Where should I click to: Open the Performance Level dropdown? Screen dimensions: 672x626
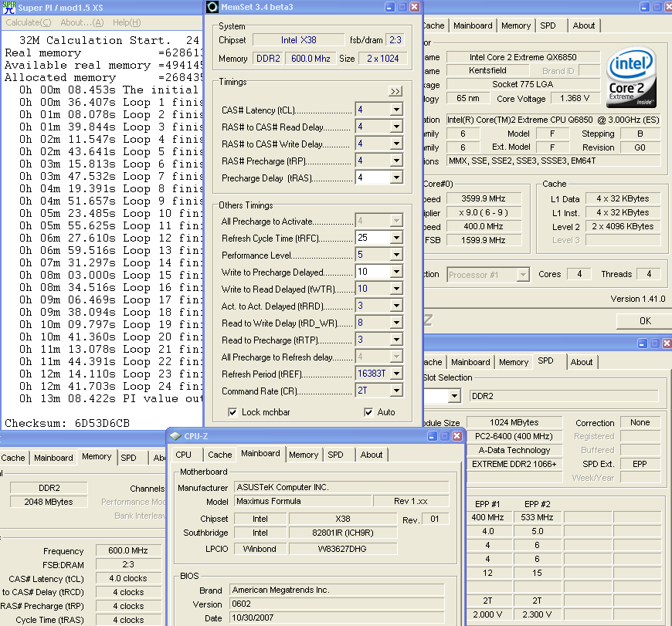pyautogui.click(x=396, y=255)
